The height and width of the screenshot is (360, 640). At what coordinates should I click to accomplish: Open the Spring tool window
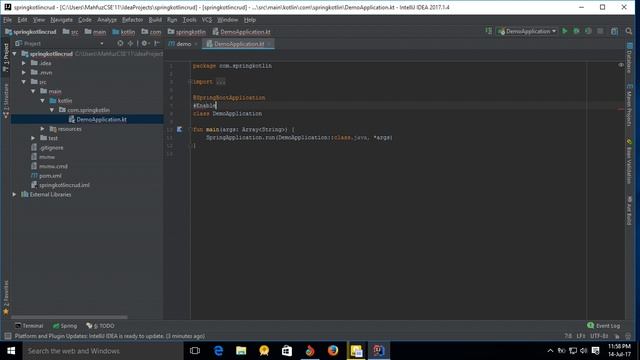(65, 326)
